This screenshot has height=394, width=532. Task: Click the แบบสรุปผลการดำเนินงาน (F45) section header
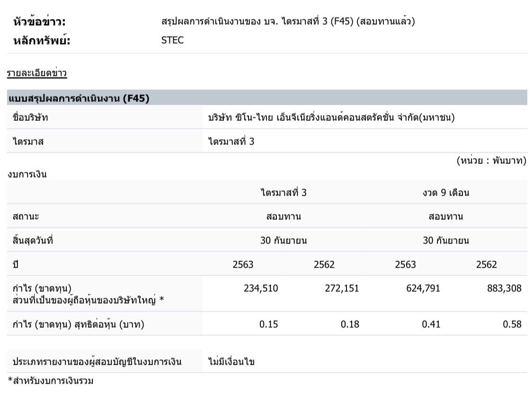pos(79,98)
